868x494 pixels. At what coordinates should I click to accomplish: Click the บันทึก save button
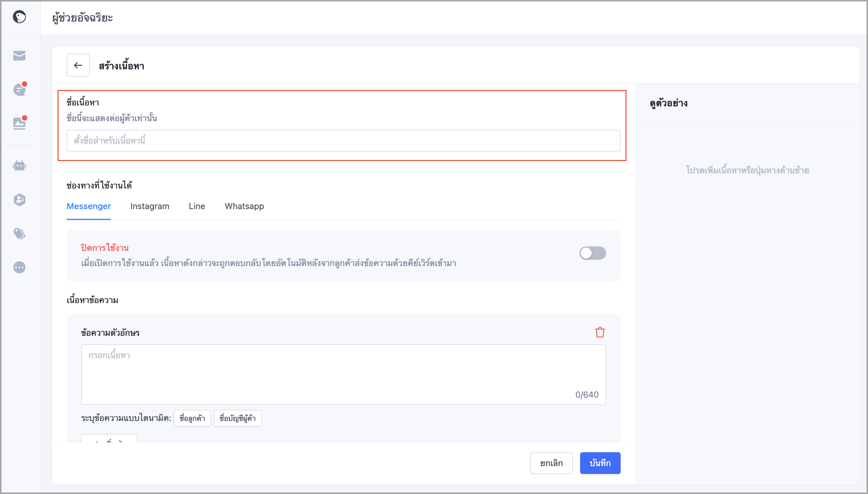coord(600,463)
